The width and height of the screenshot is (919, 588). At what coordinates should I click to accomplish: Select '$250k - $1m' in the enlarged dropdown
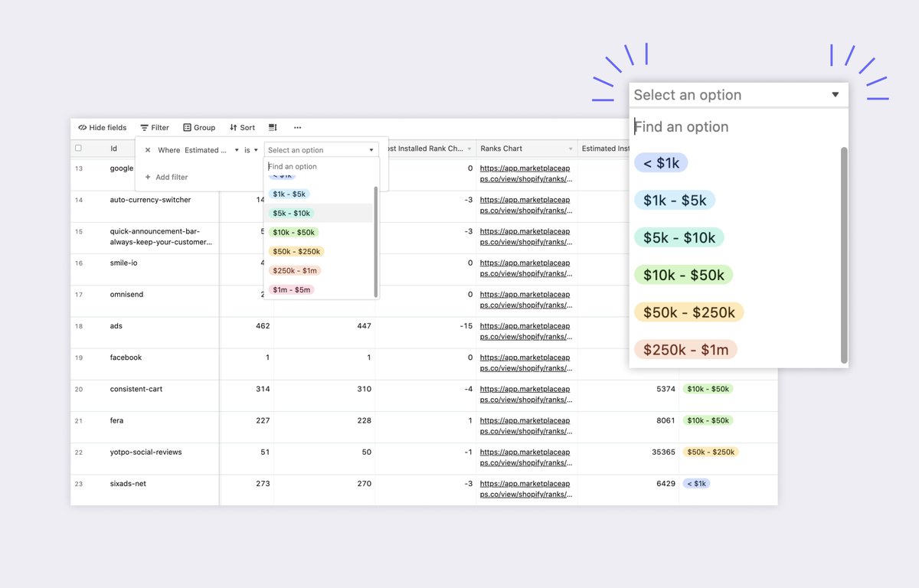685,350
